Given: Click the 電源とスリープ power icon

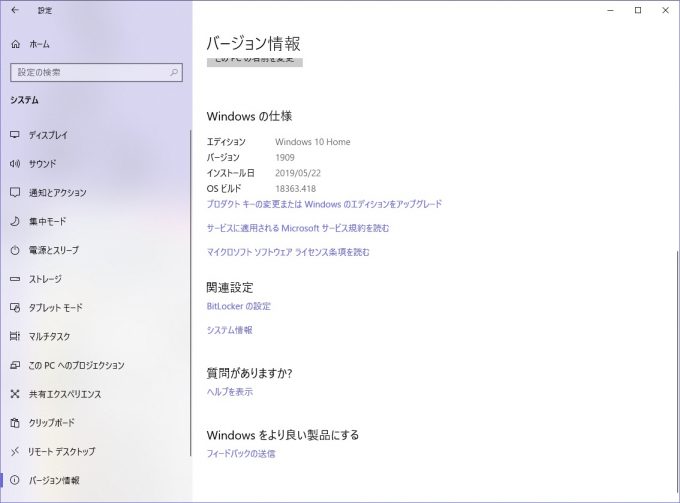Looking at the screenshot, I should pyautogui.click(x=15, y=250).
